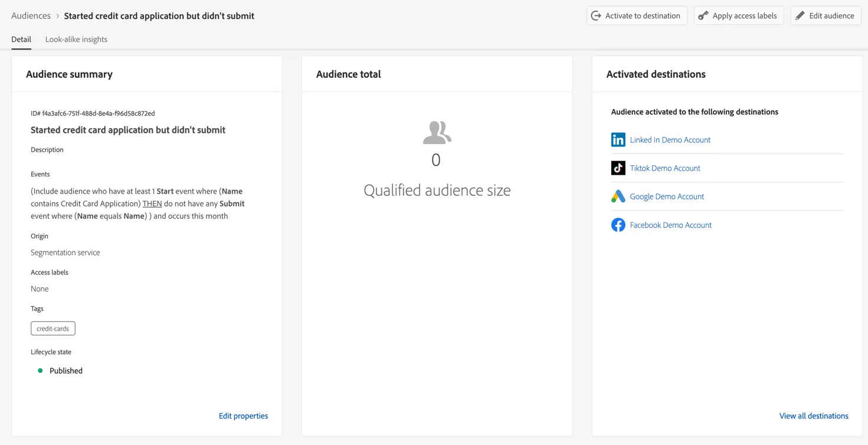
Task: Open Linked In Demo Account destination
Action: 670,140
